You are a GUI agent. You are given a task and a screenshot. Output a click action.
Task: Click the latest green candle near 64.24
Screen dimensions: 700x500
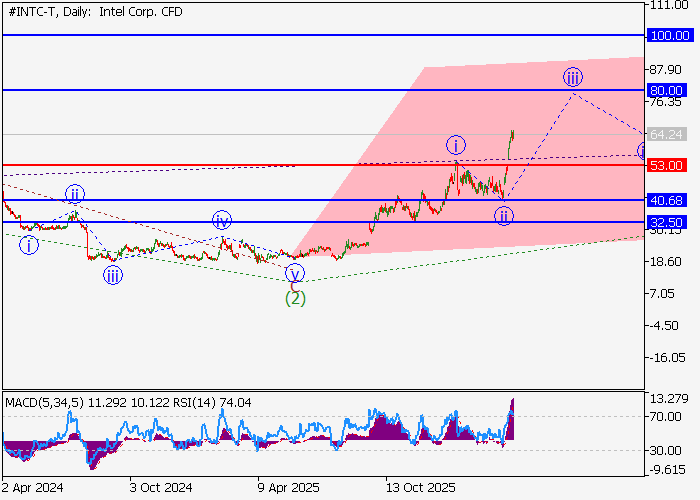[512, 136]
